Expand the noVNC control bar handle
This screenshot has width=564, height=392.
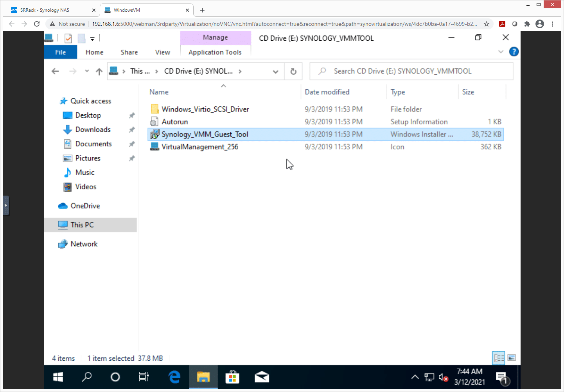click(x=6, y=205)
